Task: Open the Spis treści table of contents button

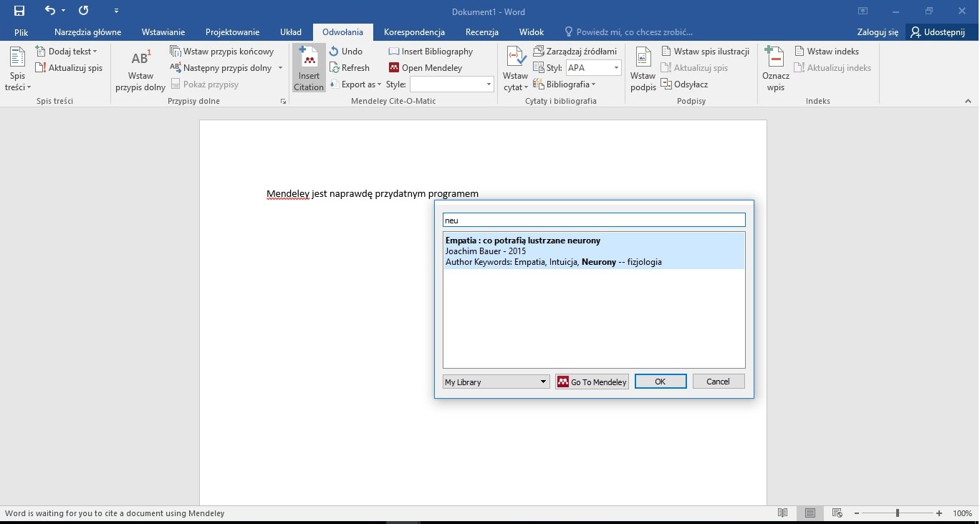Action: point(17,69)
